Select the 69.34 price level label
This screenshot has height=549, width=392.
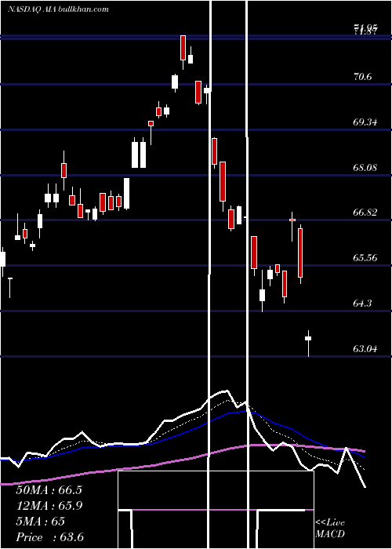[365, 122]
